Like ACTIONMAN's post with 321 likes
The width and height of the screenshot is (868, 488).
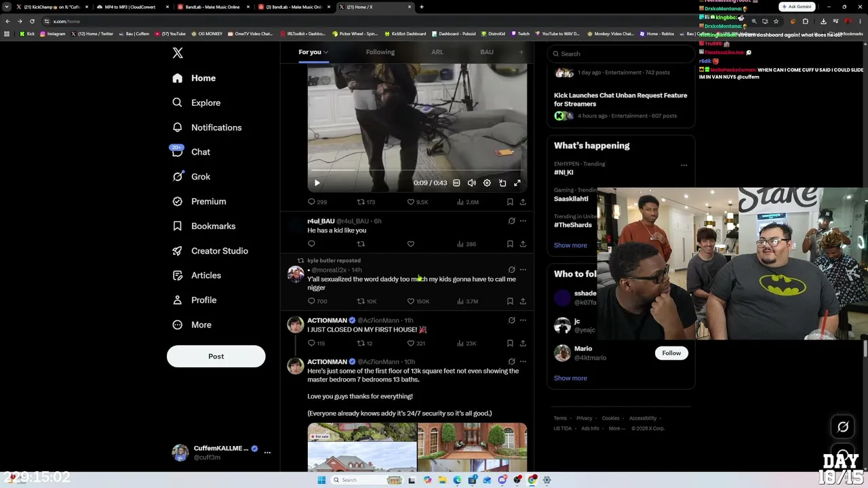click(416, 344)
